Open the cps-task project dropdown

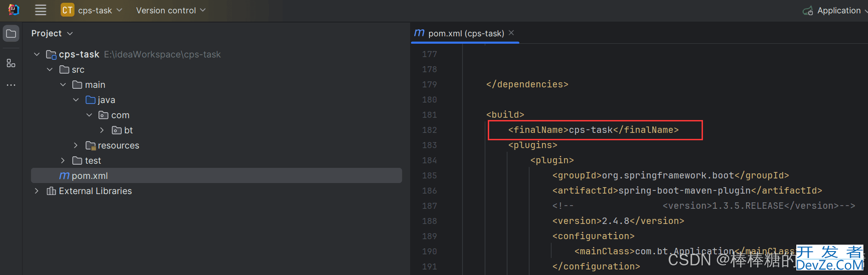point(91,10)
